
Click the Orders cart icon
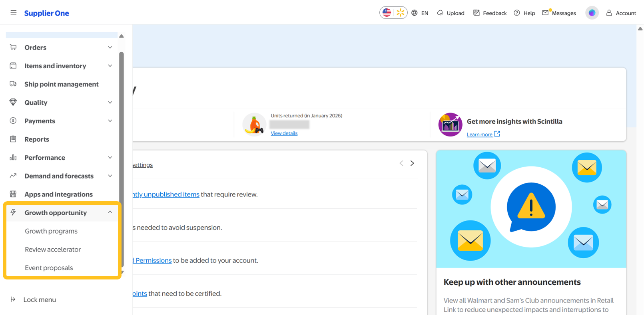click(13, 47)
